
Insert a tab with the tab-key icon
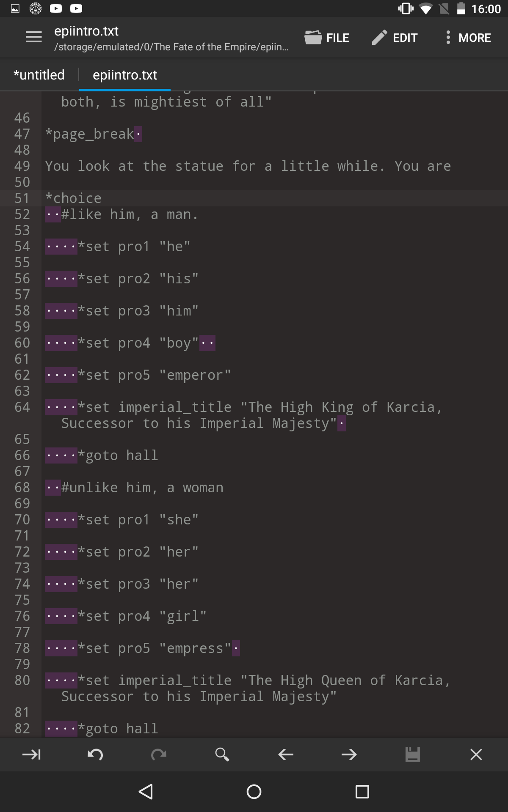[x=31, y=754]
